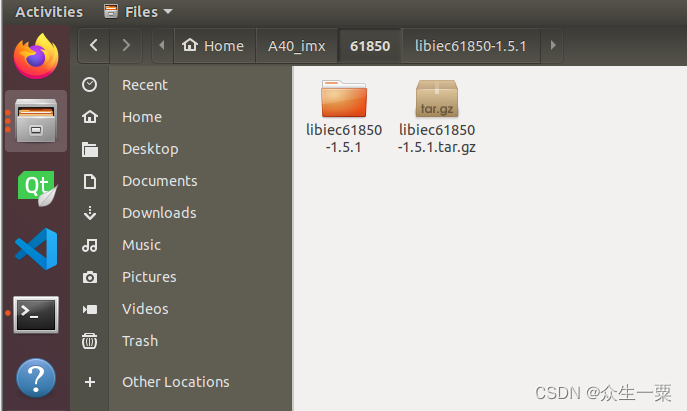Open Visual Studio Code from dock
Image resolution: width=687 pixels, height=411 pixels.
(x=36, y=249)
